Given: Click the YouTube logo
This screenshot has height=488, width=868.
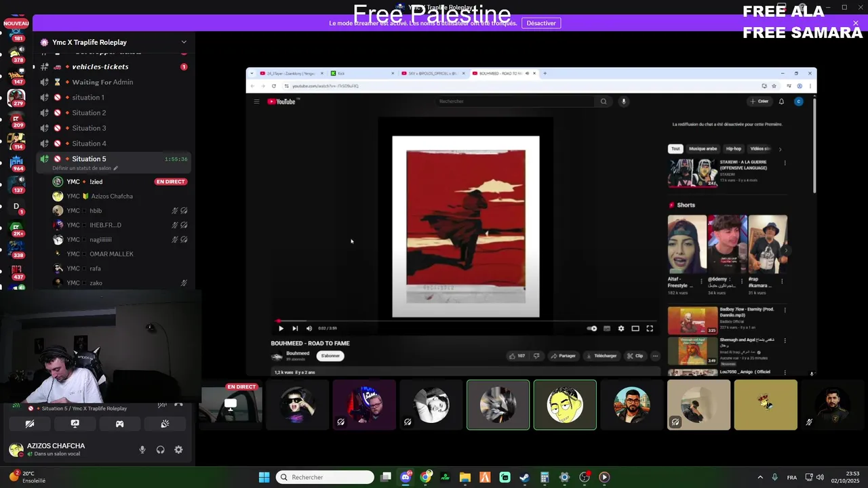Looking at the screenshot, I should pyautogui.click(x=282, y=102).
